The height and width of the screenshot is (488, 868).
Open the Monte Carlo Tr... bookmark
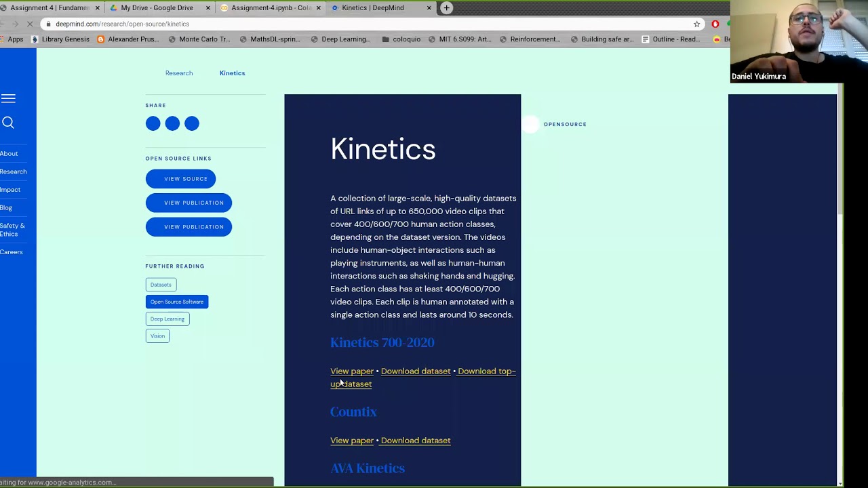199,39
